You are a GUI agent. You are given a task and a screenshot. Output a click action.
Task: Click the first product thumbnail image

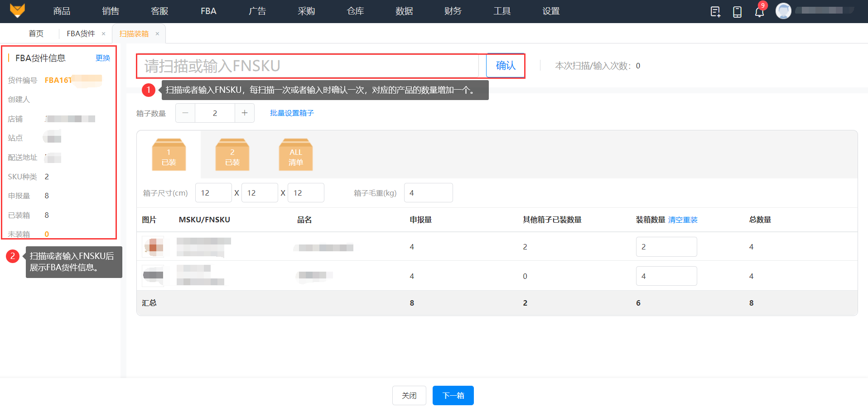click(x=153, y=247)
